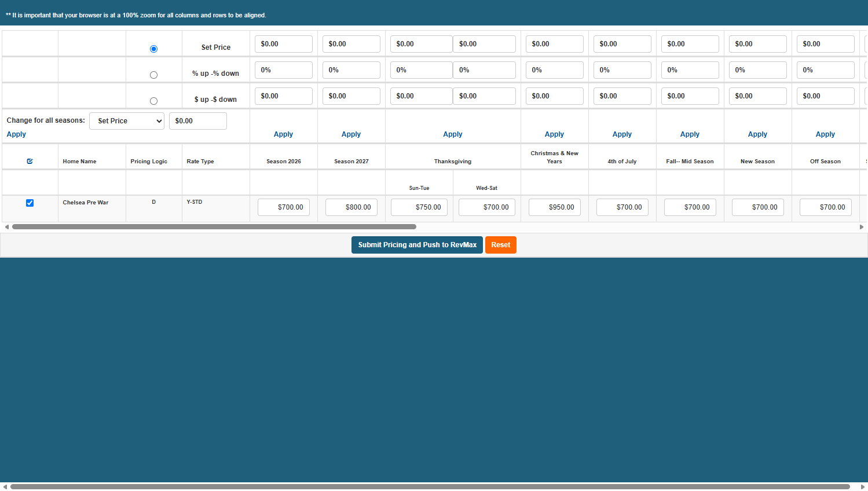This screenshot has width=868, height=491.
Task: Apply changes to the Season 2026 column
Action: [x=283, y=134]
